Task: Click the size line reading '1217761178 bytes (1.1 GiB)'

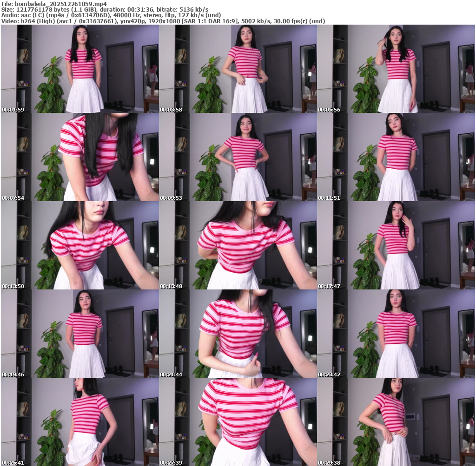Action: [105, 9]
